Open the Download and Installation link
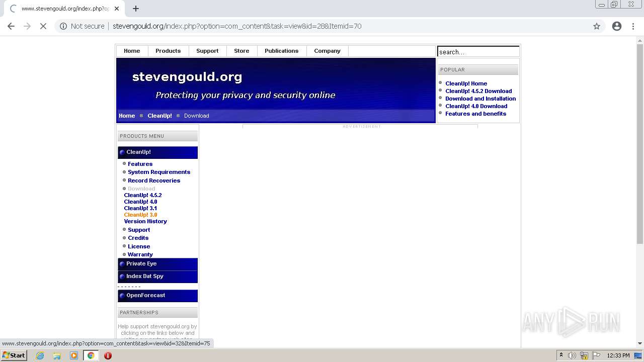The image size is (644, 362). point(480,99)
